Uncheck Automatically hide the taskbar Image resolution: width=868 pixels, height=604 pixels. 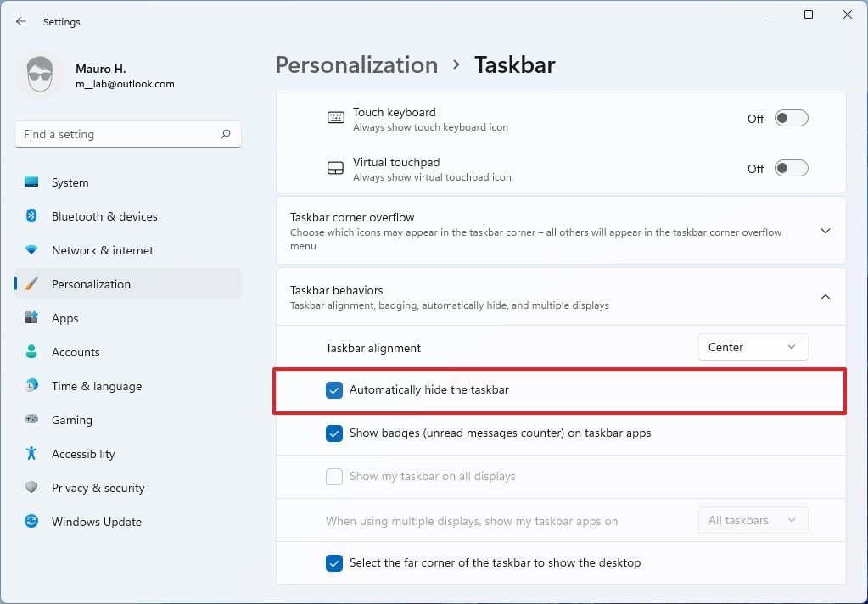coord(334,390)
